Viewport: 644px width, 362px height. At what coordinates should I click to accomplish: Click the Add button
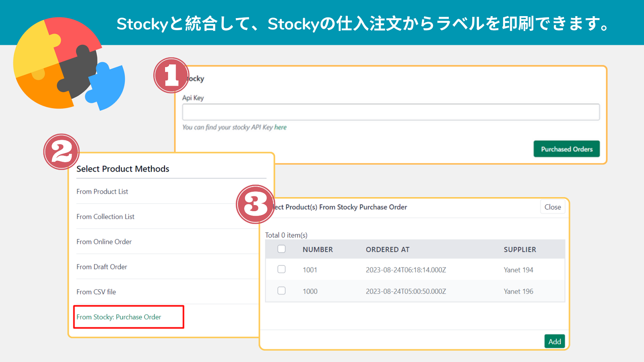(x=555, y=341)
